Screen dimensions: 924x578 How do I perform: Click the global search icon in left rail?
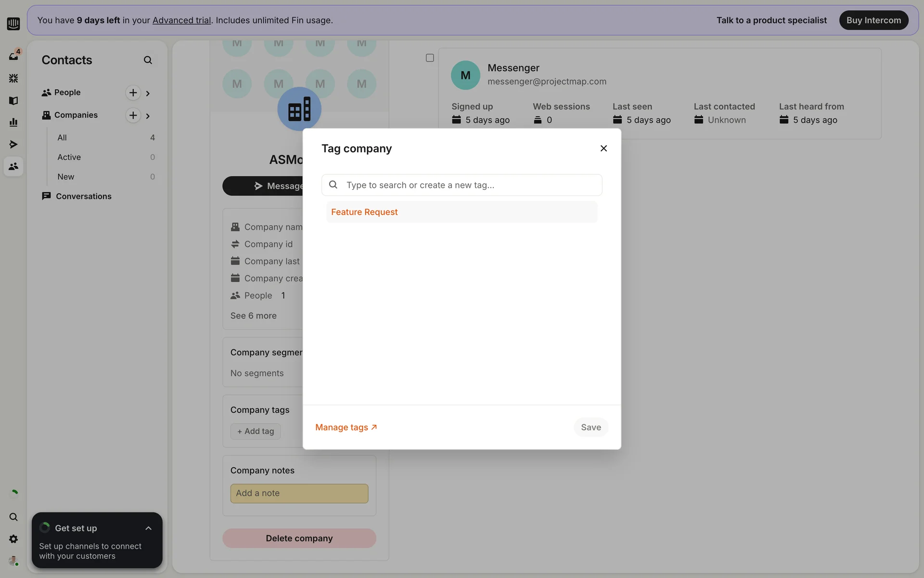(x=13, y=517)
